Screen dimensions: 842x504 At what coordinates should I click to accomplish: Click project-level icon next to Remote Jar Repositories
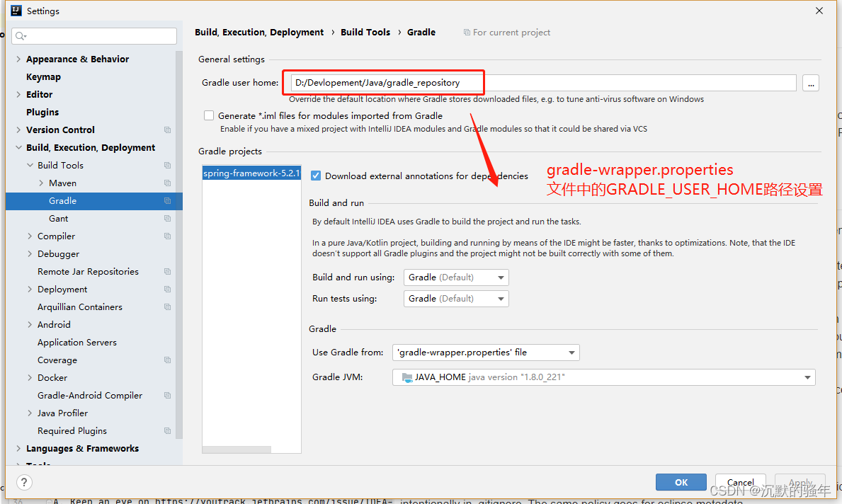[x=168, y=272]
